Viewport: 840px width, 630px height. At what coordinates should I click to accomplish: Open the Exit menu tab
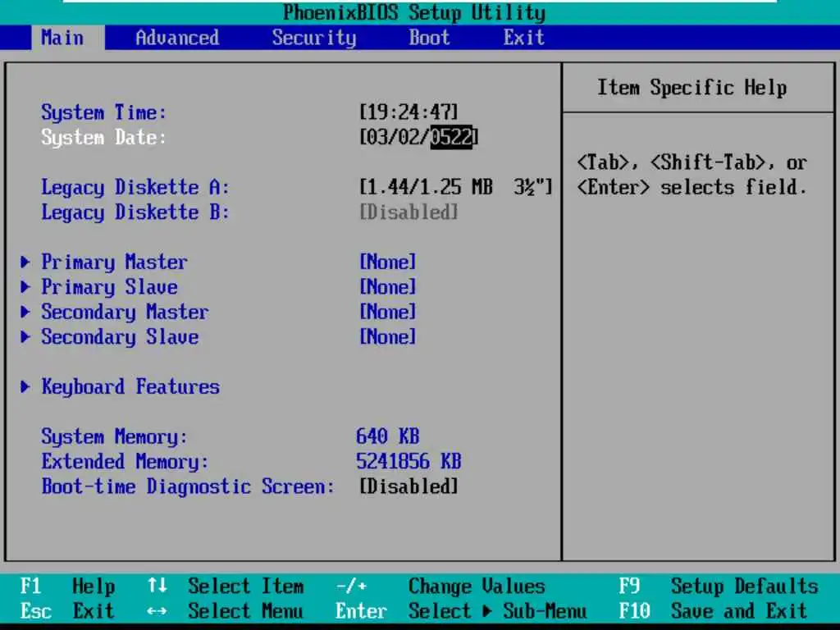tap(523, 38)
